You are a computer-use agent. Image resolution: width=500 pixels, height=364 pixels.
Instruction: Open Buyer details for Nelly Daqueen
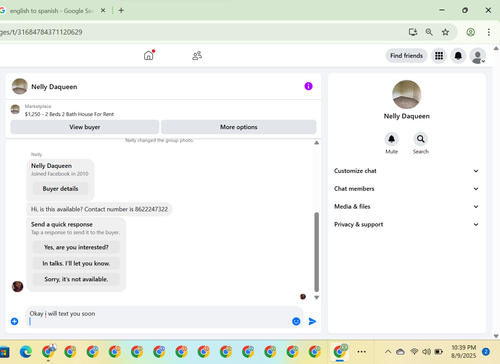pyautogui.click(x=60, y=189)
